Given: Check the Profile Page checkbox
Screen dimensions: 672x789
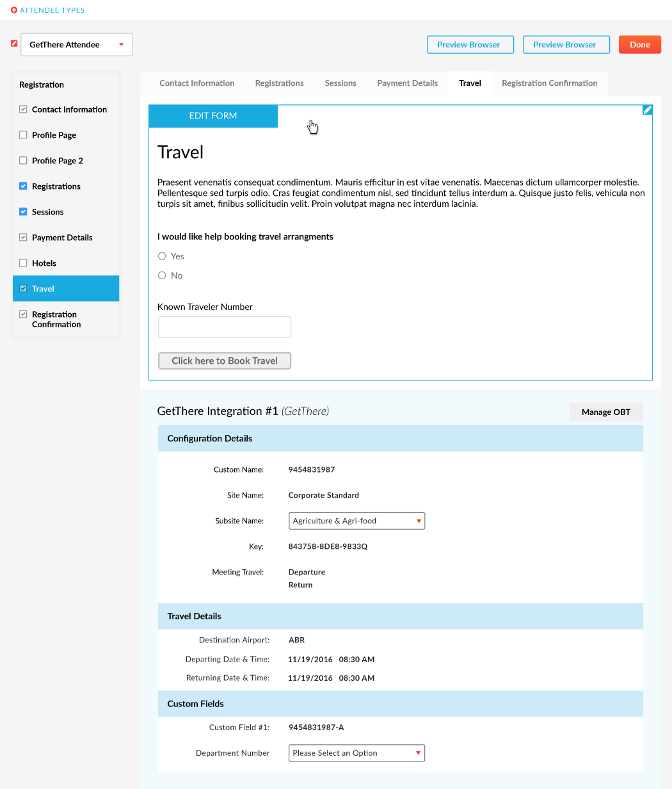Looking at the screenshot, I should tap(23, 135).
